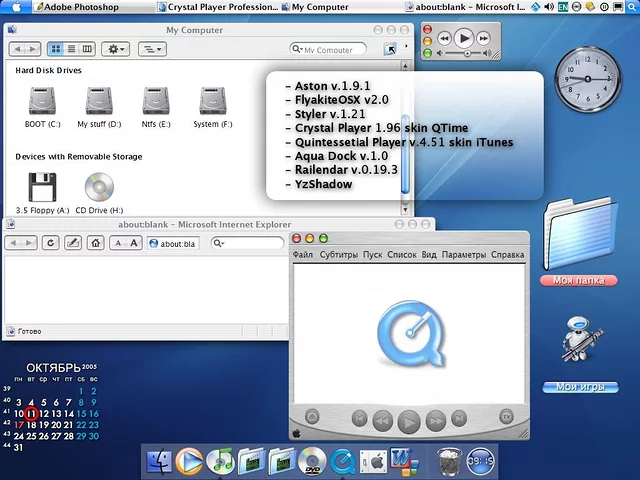This screenshot has height=480, width=640.
Task: Open System (F:) drive icon
Action: click(213, 101)
